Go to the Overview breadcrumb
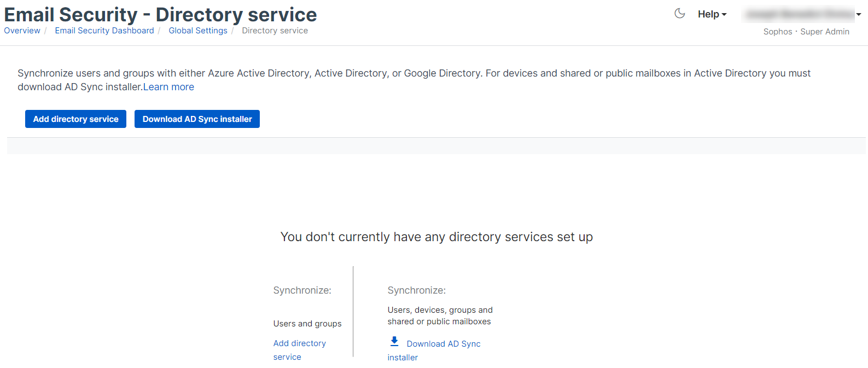Viewport: 868px width, 368px height. (22, 31)
